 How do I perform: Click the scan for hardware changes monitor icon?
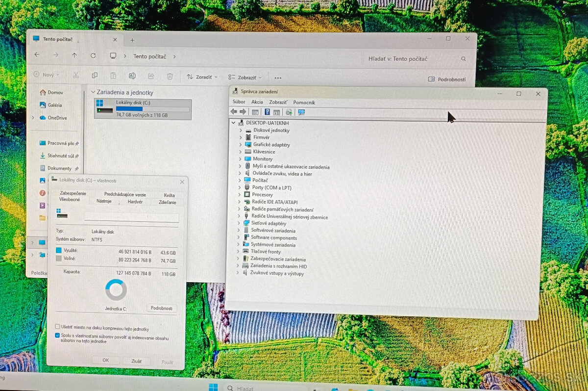tap(301, 112)
